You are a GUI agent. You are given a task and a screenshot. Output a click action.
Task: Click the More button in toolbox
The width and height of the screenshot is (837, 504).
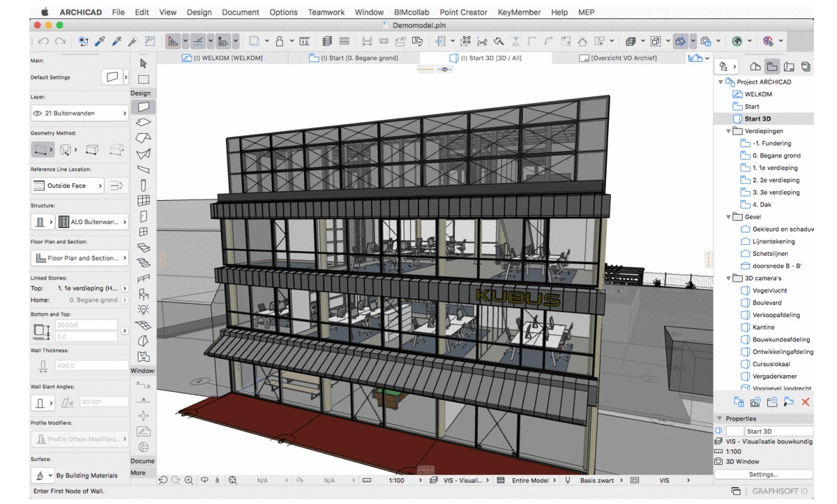pyautogui.click(x=138, y=473)
